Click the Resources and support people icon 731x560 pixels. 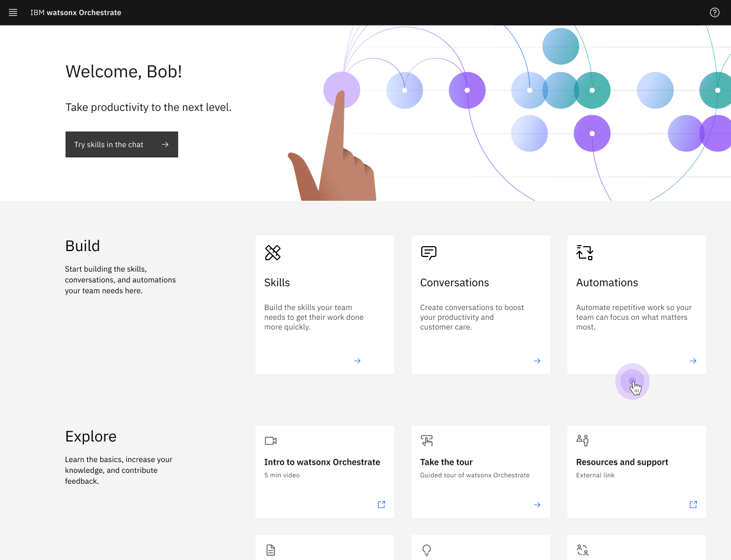(x=583, y=440)
